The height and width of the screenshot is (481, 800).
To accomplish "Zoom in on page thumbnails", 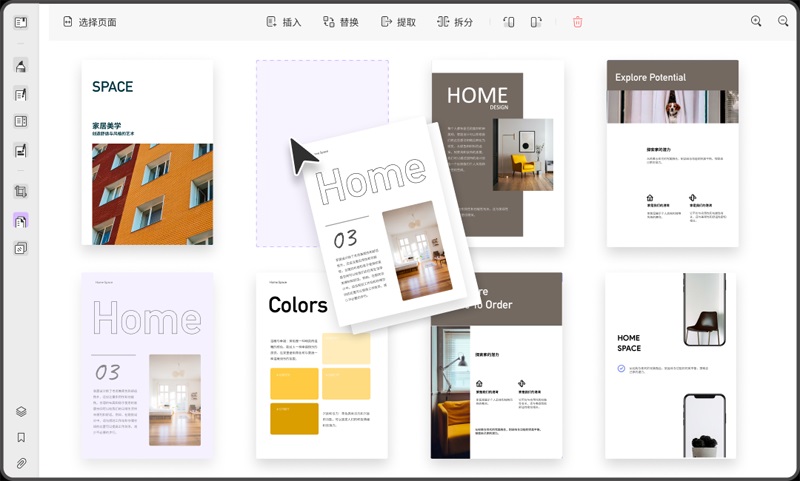I will pyautogui.click(x=756, y=21).
